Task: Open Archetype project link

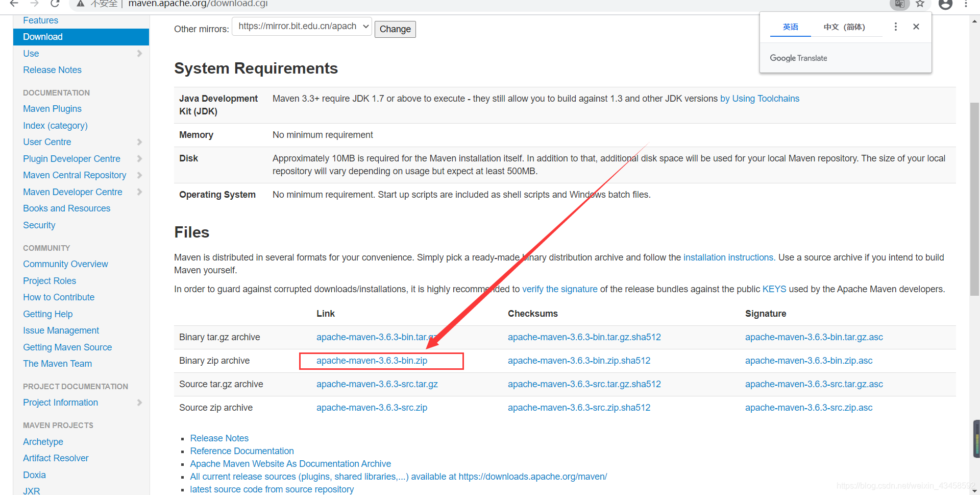Action: tap(43, 442)
